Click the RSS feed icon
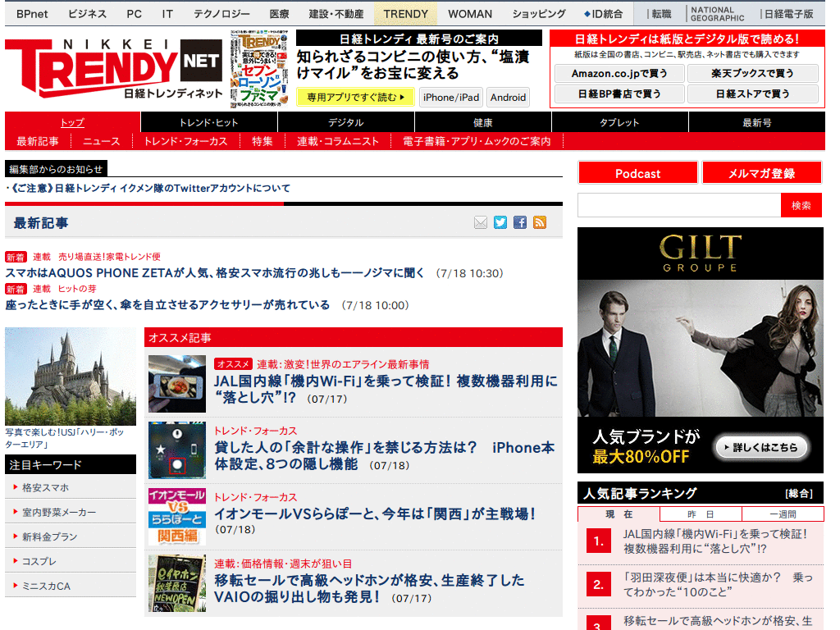Screen dimensions: 840x630 tap(540, 222)
